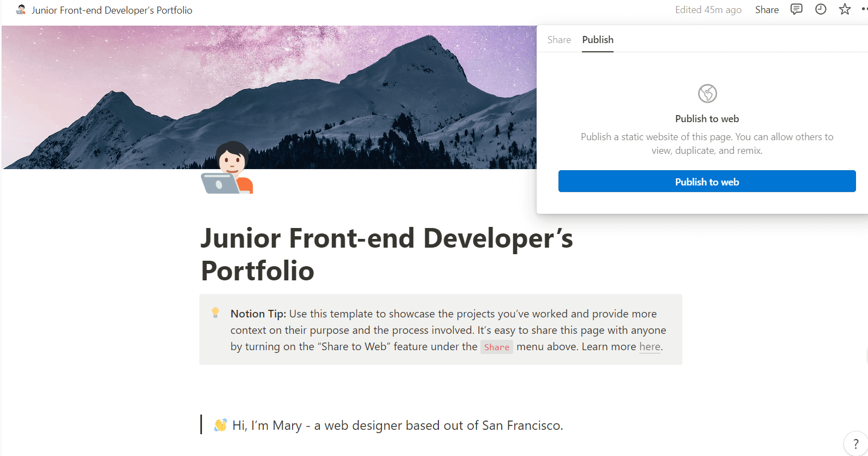Open page history clock icon
The height and width of the screenshot is (456, 868).
pos(821,9)
